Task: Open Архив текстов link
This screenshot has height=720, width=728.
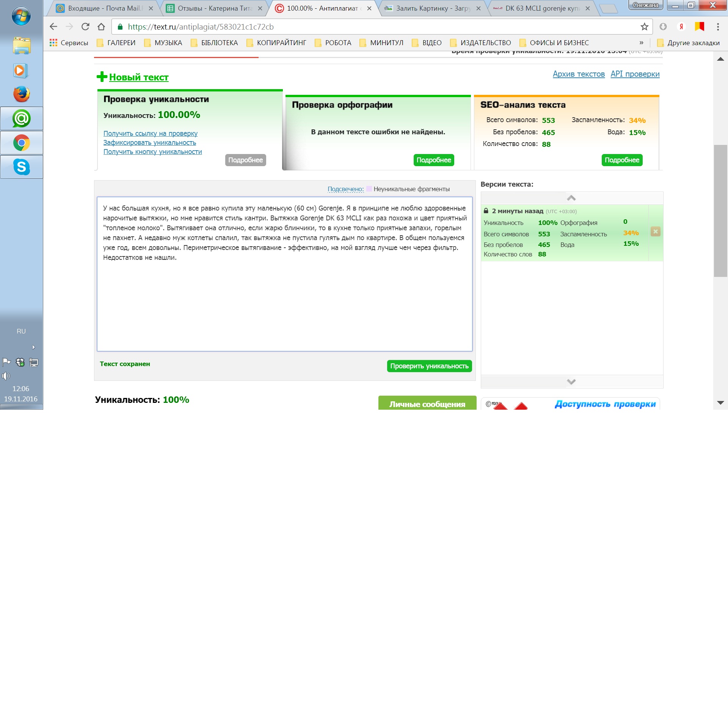Action: [578, 74]
